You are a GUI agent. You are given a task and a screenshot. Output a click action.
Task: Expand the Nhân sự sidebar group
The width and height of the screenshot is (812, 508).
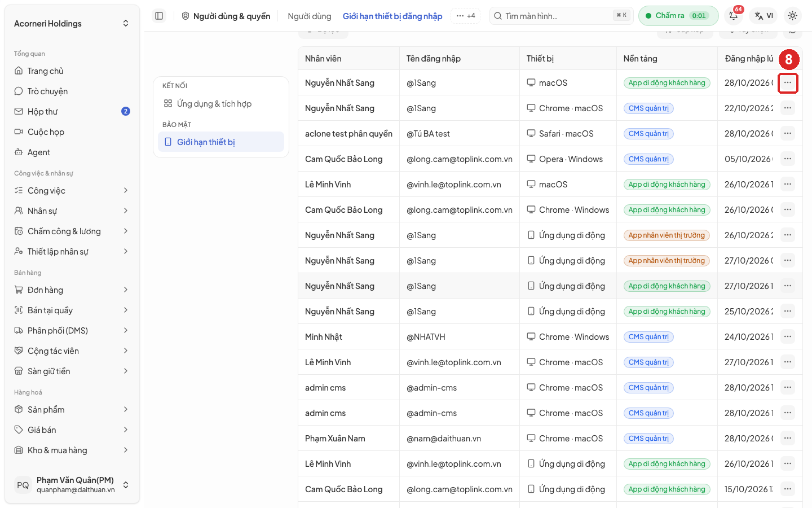coord(72,211)
